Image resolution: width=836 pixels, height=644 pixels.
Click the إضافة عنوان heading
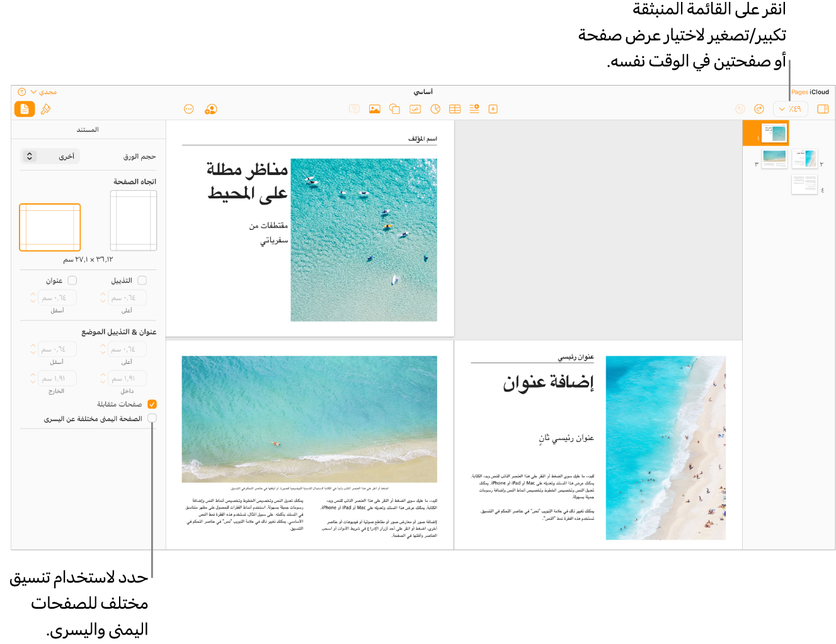[548, 382]
